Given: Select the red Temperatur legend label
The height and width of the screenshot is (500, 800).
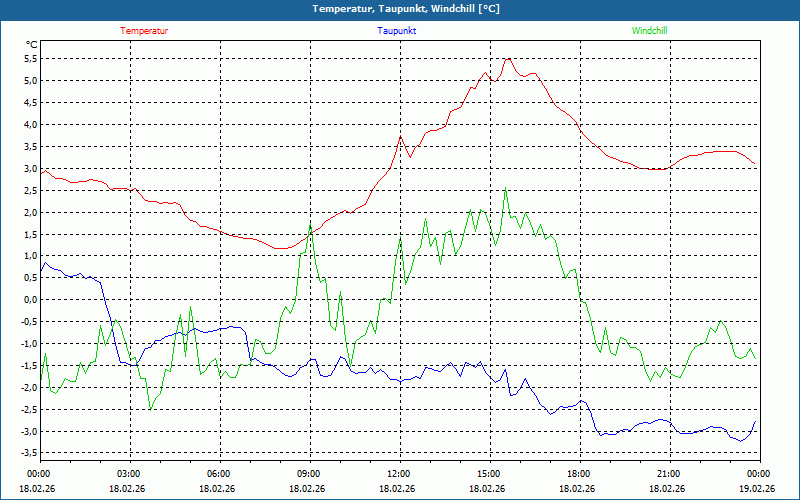Looking at the screenshot, I should pos(144,31).
